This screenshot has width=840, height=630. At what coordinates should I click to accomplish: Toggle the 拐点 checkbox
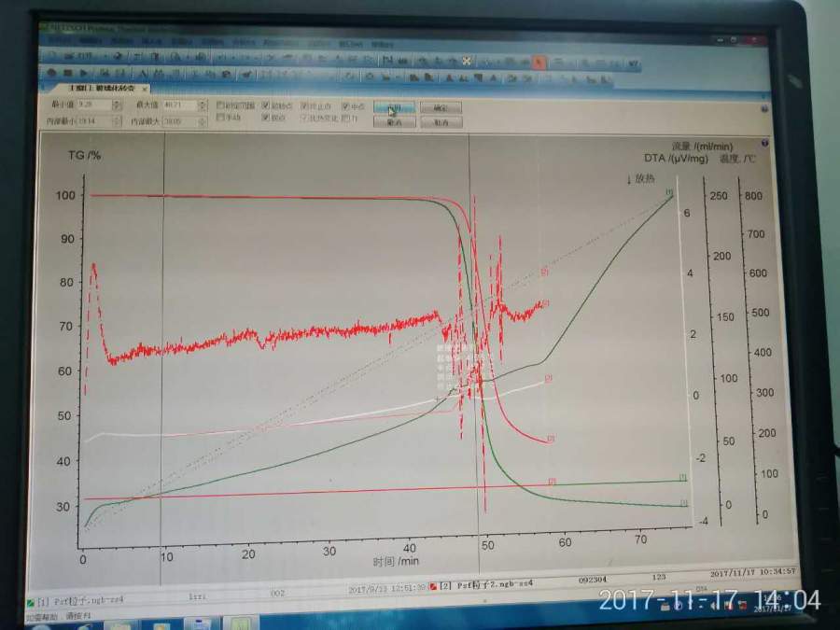(266, 118)
